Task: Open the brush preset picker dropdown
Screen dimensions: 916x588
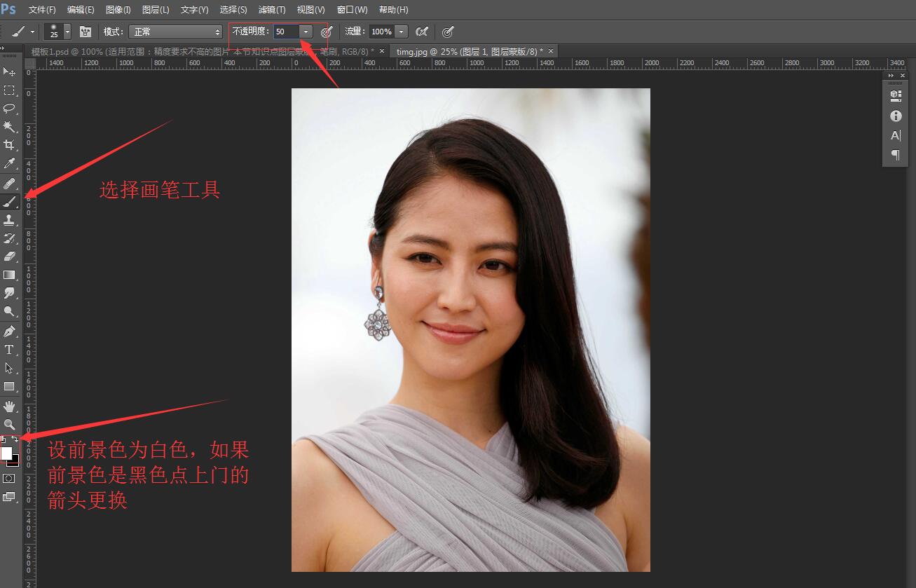Action: tap(67, 32)
